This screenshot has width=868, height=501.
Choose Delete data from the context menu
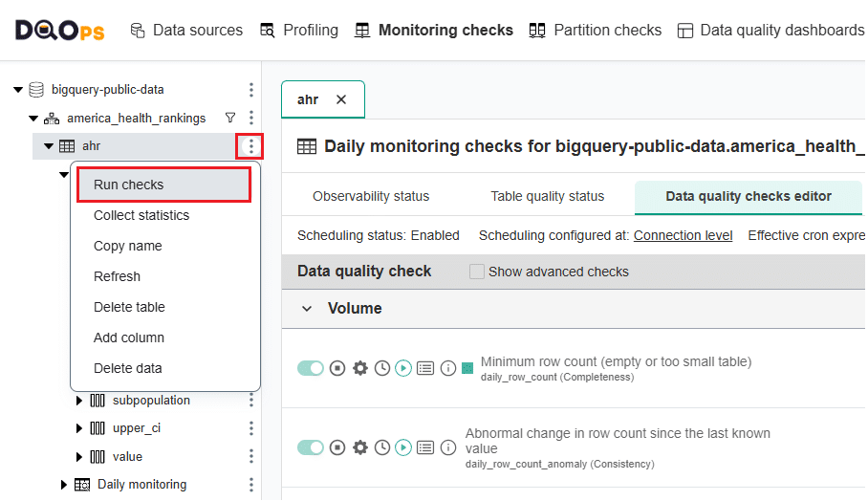127,368
